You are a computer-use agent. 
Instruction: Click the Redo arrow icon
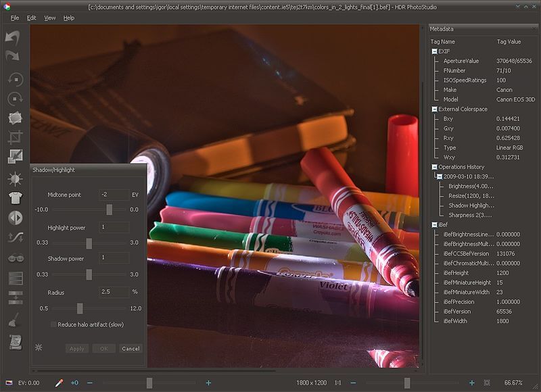[x=14, y=57]
